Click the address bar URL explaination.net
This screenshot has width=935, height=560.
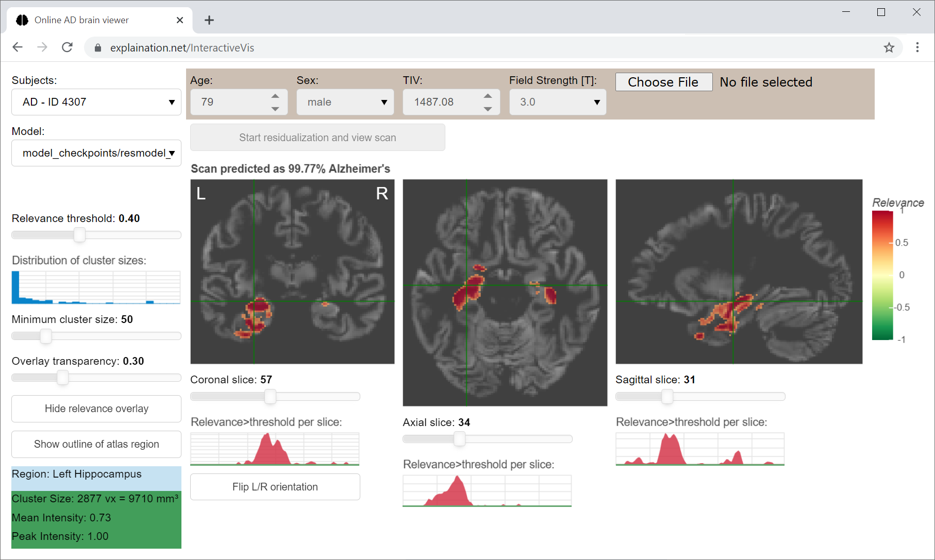(182, 48)
